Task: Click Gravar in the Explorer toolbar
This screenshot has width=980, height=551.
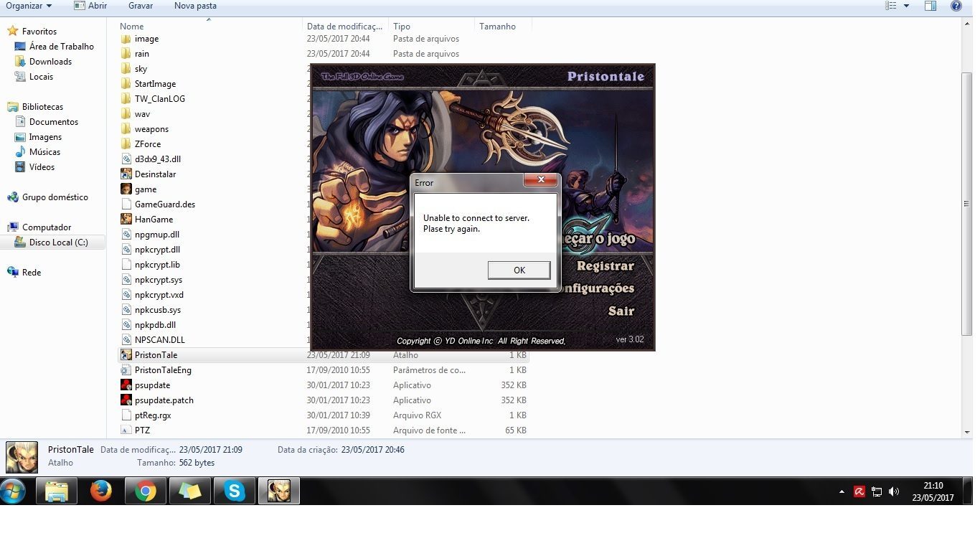Action: (x=141, y=6)
